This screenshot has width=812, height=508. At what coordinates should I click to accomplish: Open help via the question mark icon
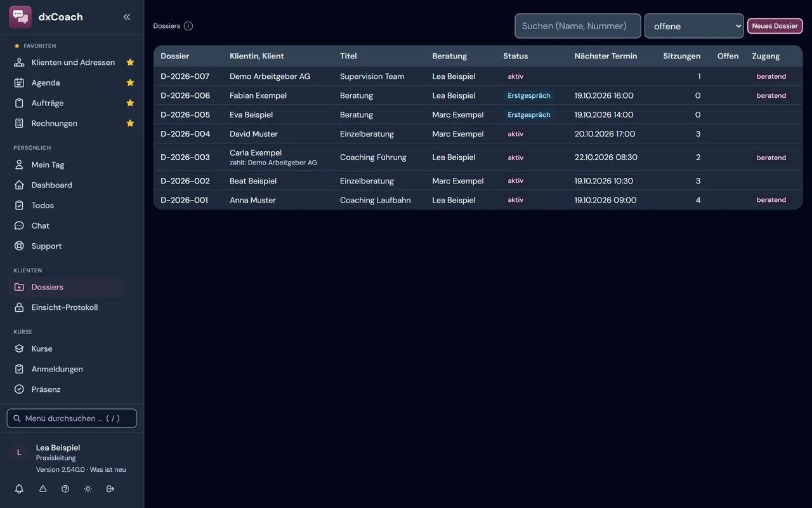point(65,489)
